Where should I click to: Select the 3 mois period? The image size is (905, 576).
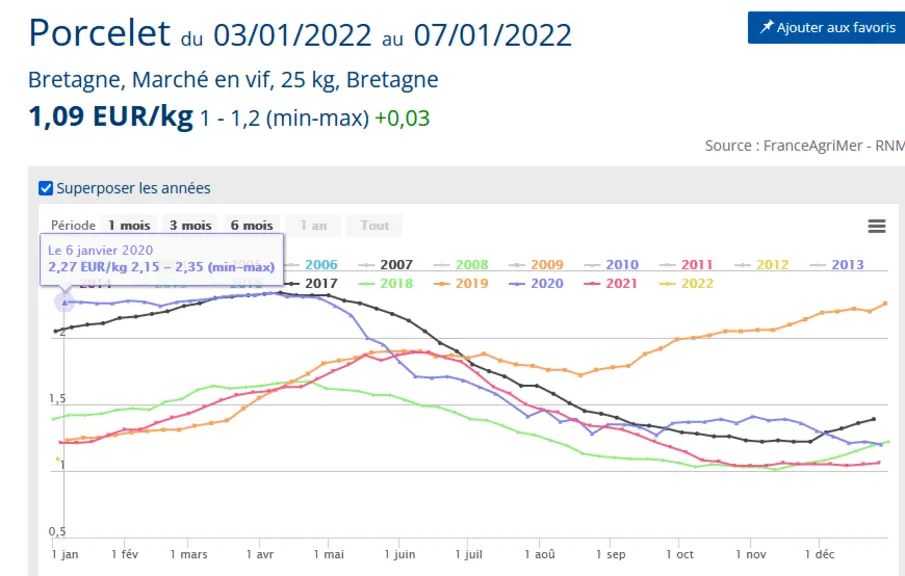190,226
